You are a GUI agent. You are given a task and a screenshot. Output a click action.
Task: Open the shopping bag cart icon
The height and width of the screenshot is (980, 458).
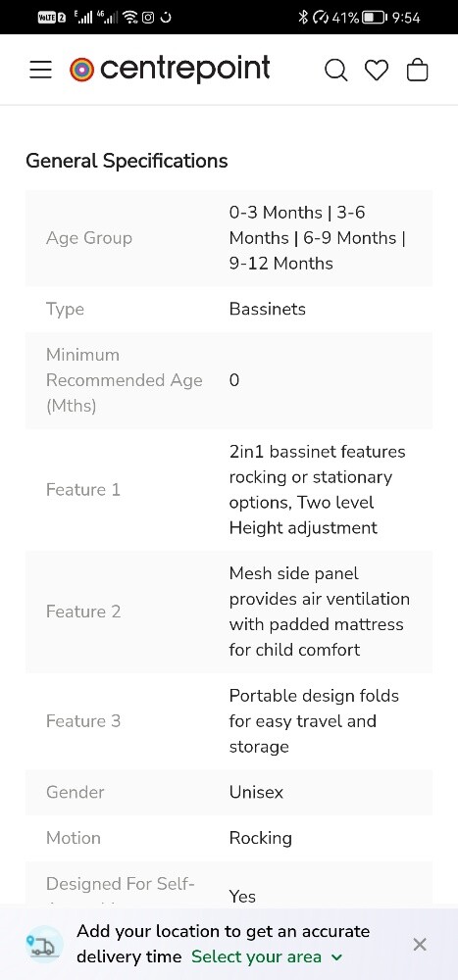pos(418,70)
